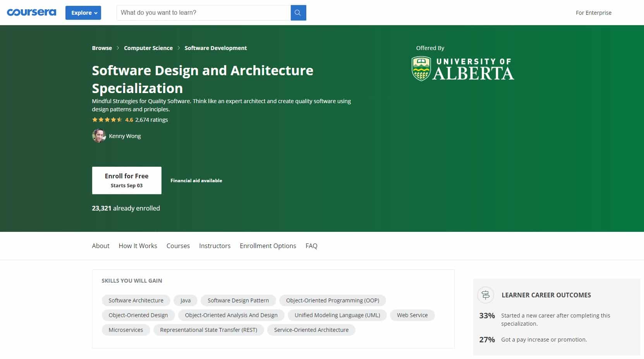
Task: Open the Explore dropdown menu
Action: point(83,13)
